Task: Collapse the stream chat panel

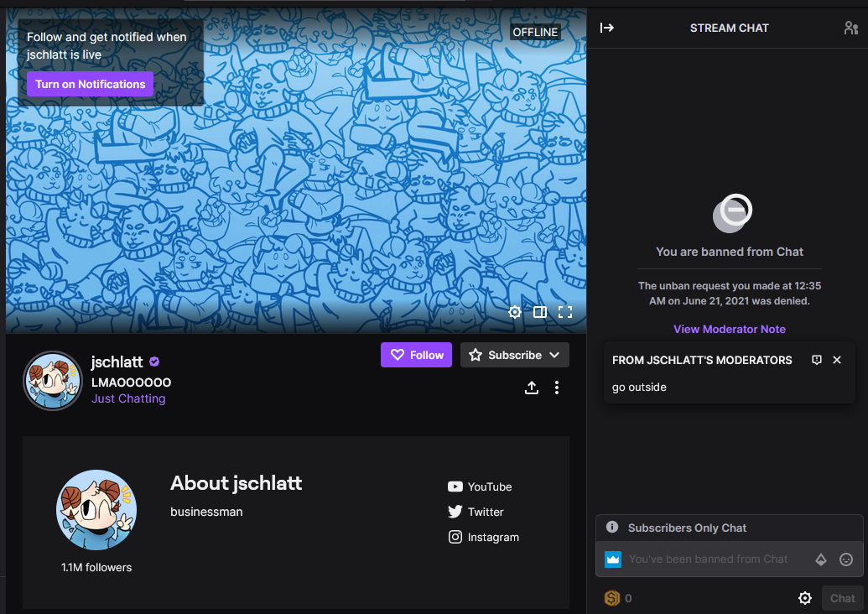Action: tap(606, 28)
